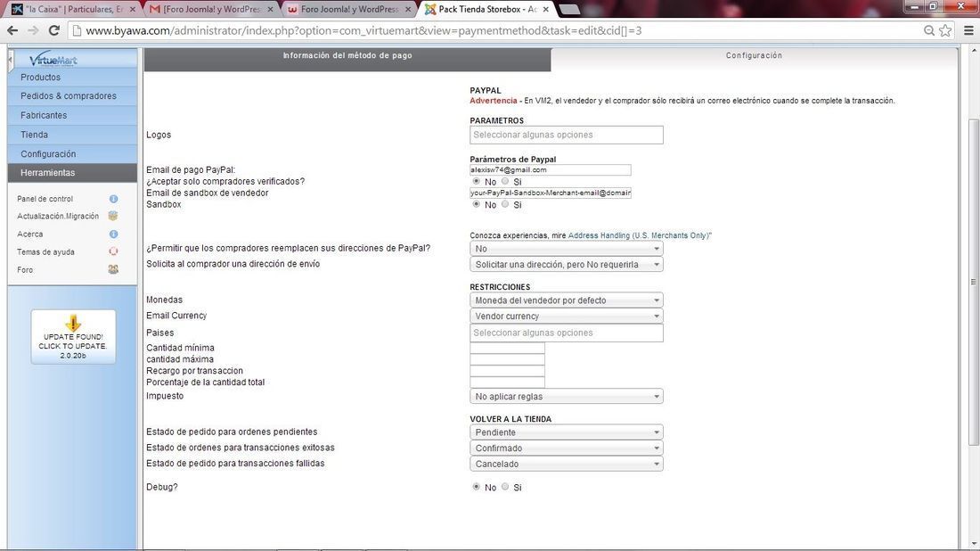Switch to Configuración tab at top right
Screen dimensions: 980x551
(x=754, y=60)
